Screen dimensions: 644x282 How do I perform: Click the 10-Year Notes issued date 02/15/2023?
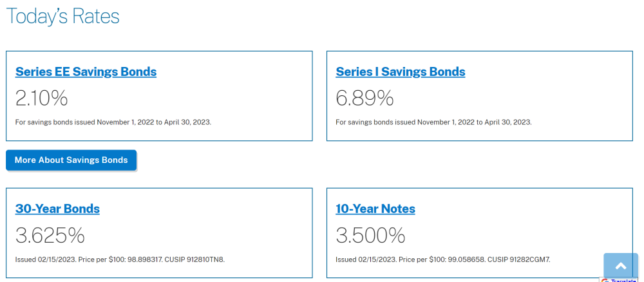coord(377,259)
